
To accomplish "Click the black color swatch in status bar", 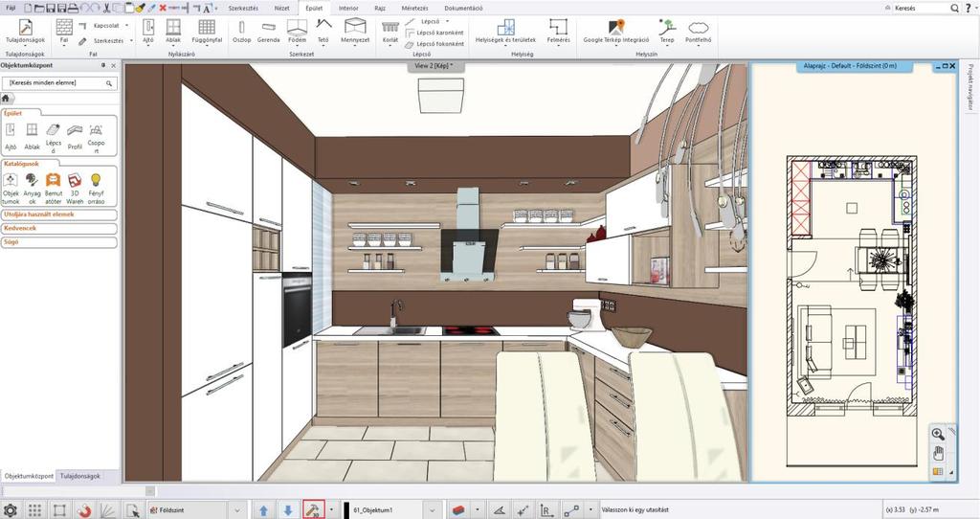I will (x=346, y=510).
